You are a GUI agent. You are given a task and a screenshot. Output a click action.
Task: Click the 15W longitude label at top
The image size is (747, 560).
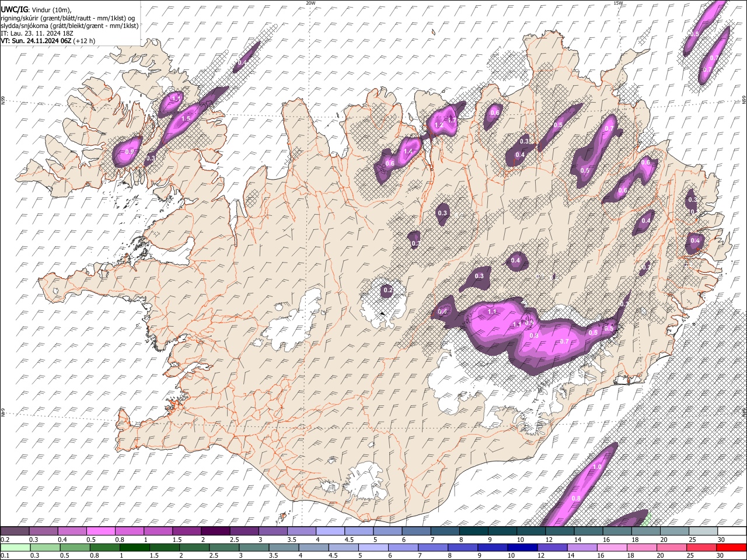click(618, 3)
